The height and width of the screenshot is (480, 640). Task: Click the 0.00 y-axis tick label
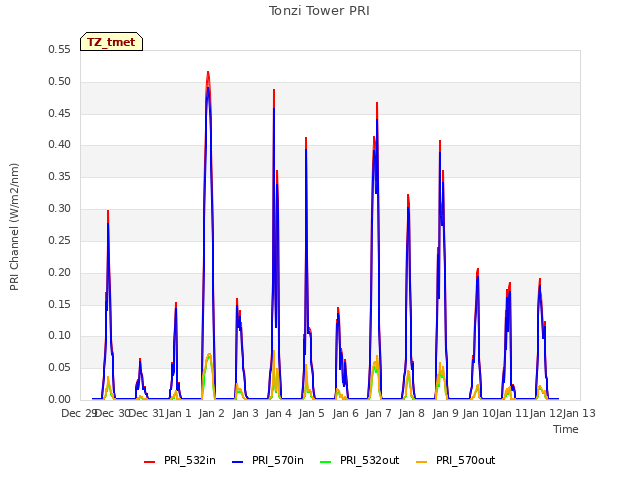[x=59, y=400]
